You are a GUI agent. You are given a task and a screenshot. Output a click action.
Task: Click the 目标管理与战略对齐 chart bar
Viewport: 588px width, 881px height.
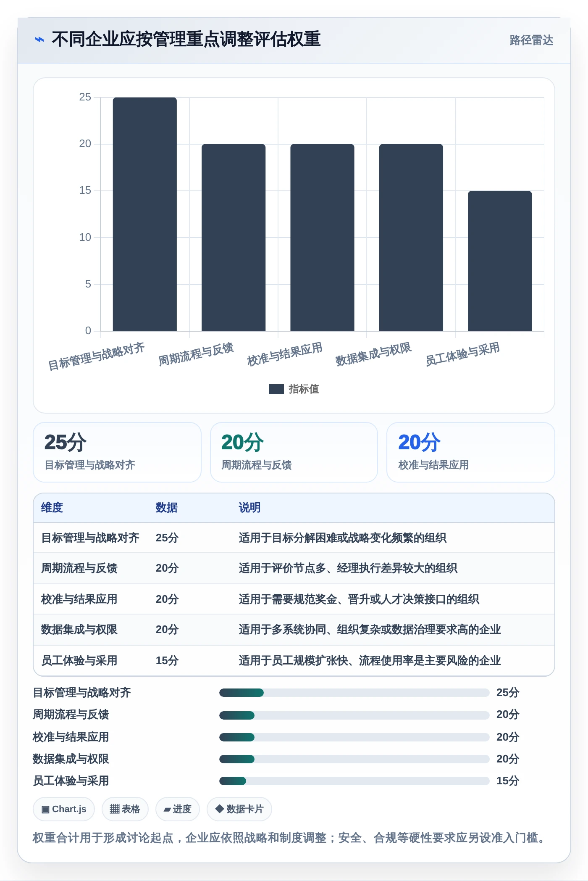coord(144,214)
